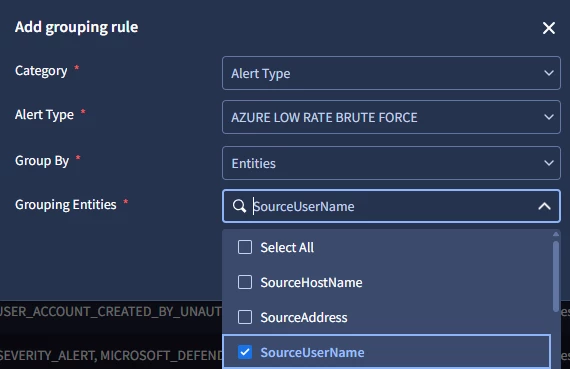Select the SourceHostName option label
The image size is (570, 369).
coord(311,282)
